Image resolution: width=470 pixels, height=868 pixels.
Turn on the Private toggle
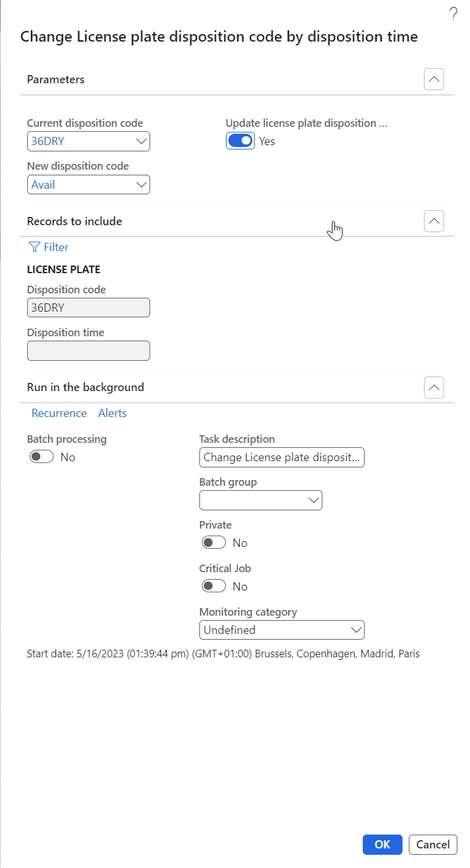click(x=214, y=543)
